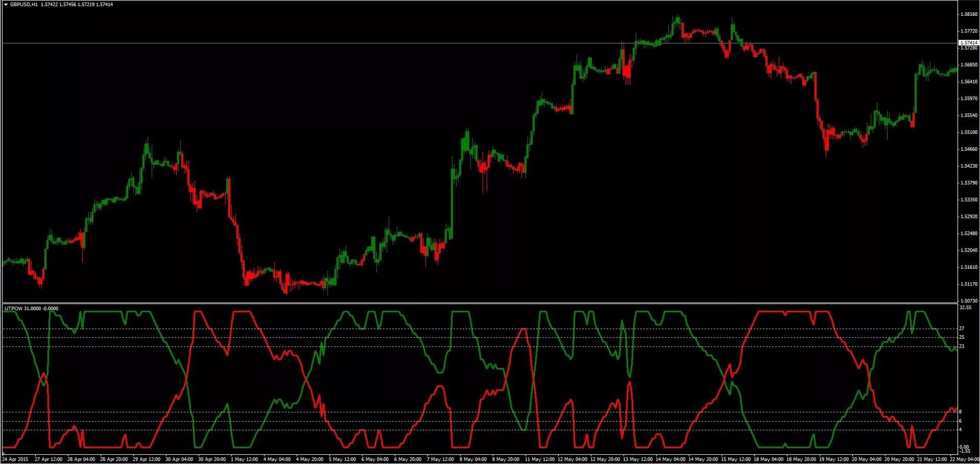Click the current price tag 1.57414
The height and width of the screenshot is (464, 980).
coord(969,43)
